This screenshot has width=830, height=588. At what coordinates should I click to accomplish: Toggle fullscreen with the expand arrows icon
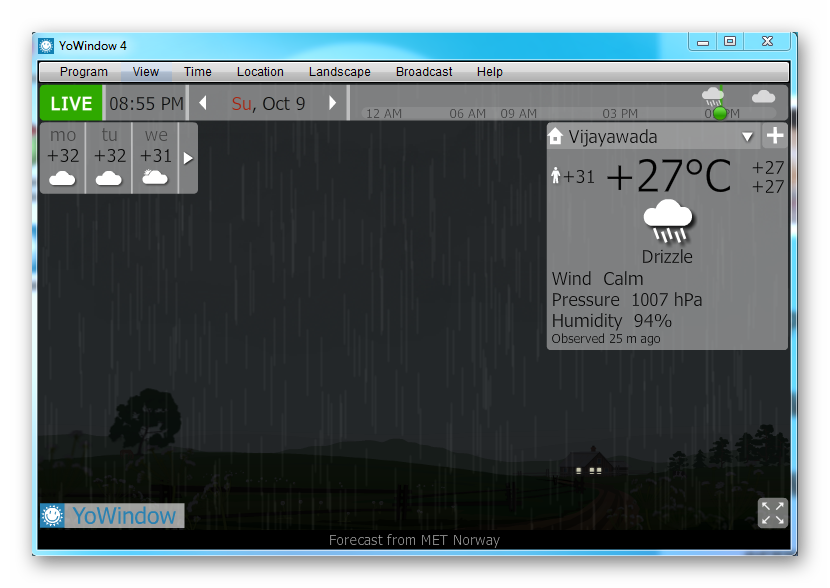pyautogui.click(x=773, y=513)
